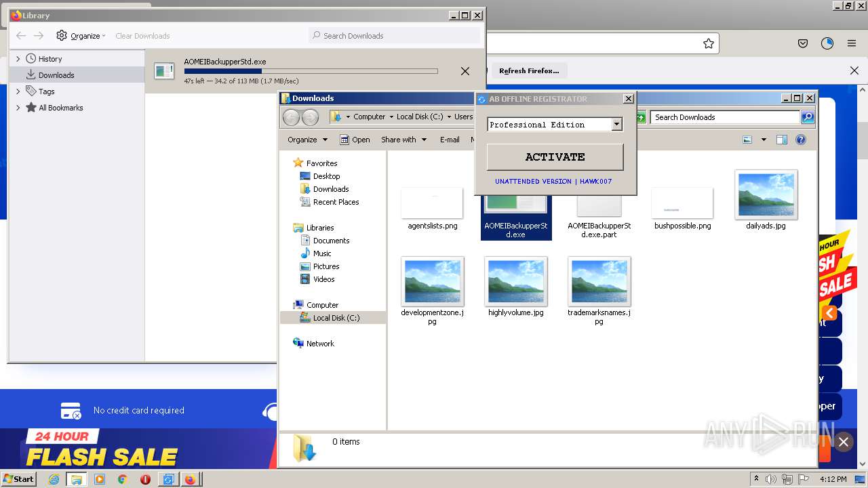Screen dimensions: 868x488
Task: Launch Chrome from taskbar
Action: coord(123,479)
